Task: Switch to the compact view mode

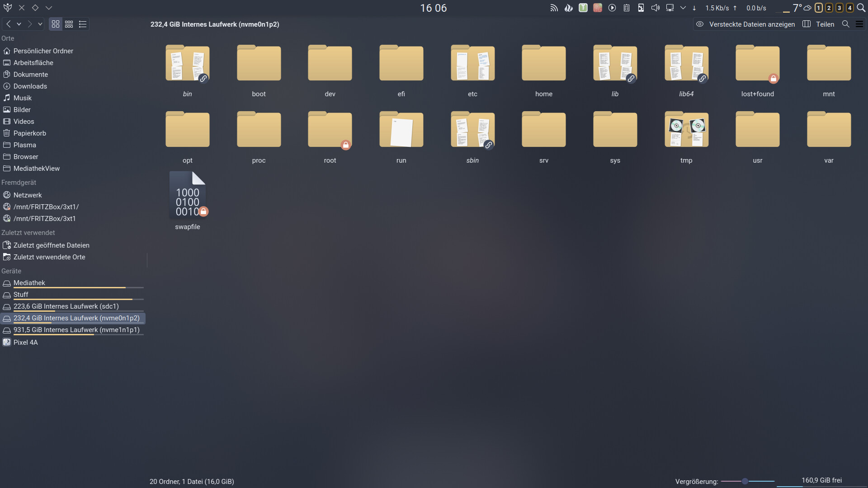Action: (69, 24)
